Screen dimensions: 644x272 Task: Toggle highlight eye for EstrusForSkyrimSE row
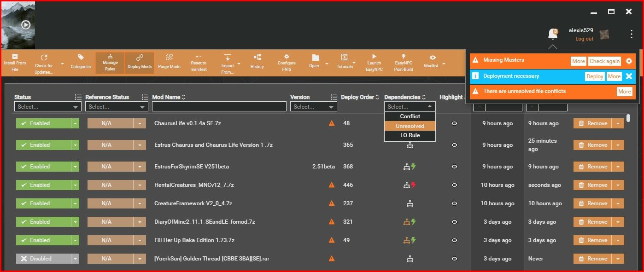(x=454, y=167)
